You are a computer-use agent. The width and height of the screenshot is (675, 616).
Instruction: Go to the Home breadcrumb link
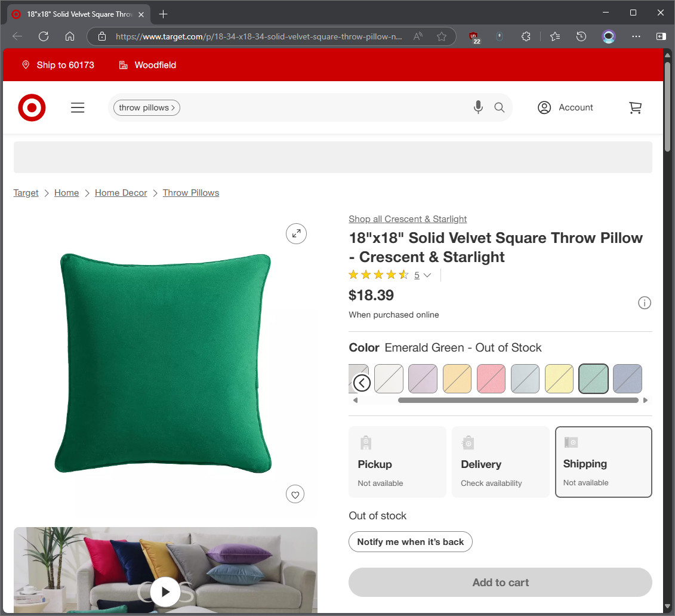pos(67,193)
